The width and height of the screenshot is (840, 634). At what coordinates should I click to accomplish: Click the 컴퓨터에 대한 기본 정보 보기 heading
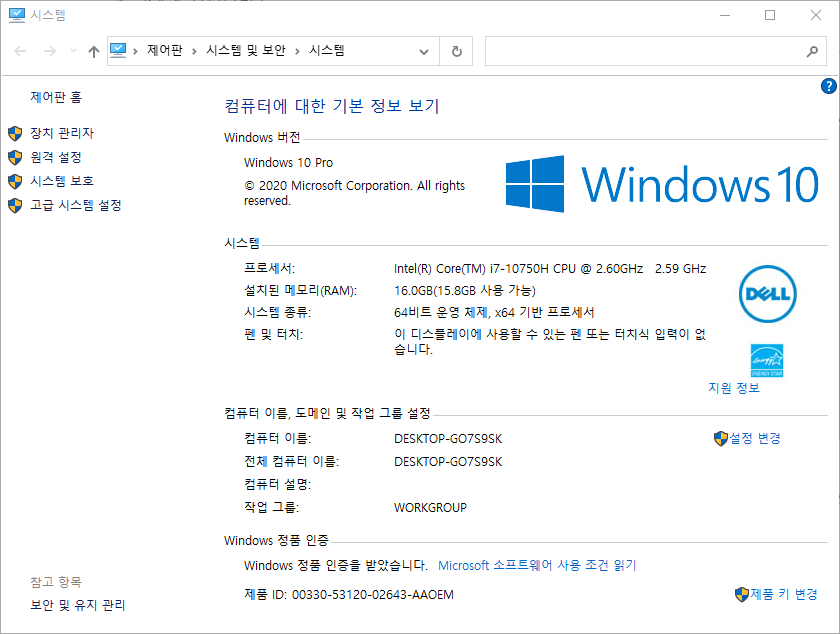point(332,106)
